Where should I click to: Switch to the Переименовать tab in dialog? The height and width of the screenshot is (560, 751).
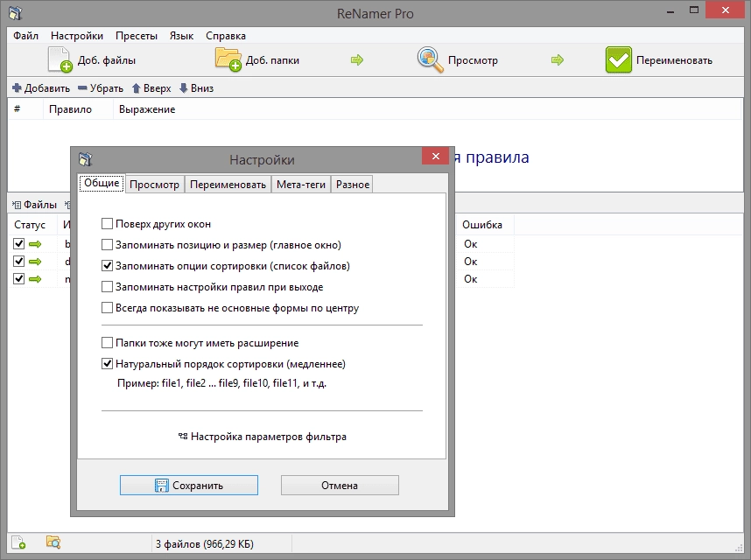[x=228, y=185]
